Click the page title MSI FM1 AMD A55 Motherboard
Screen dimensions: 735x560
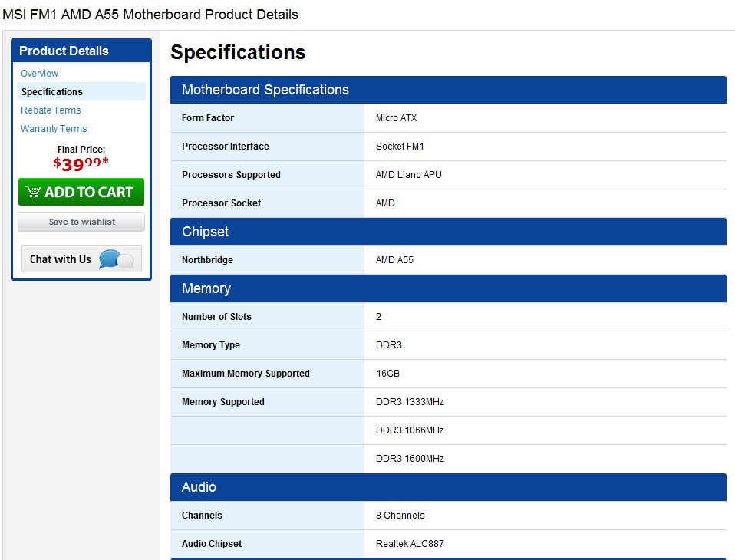point(150,14)
